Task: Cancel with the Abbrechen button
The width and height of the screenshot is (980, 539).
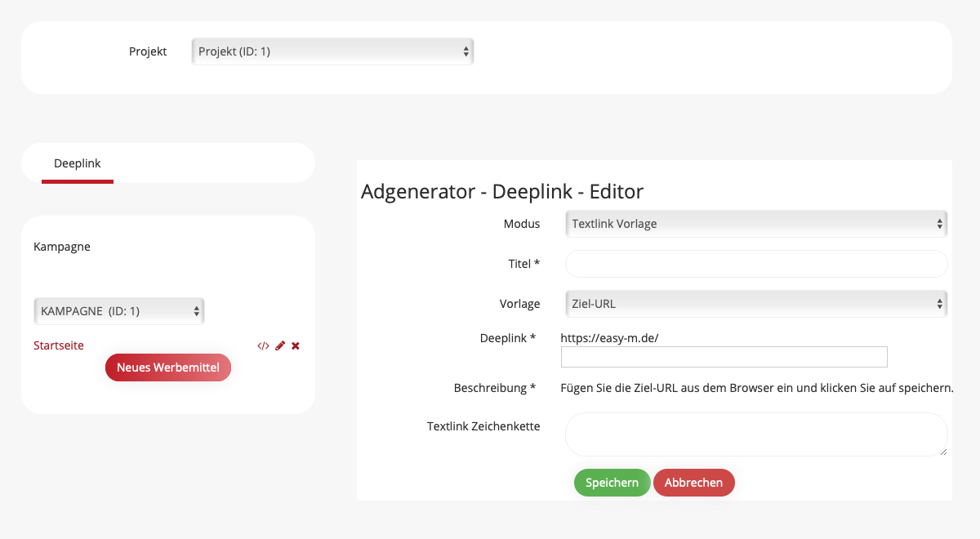Action: tap(693, 483)
